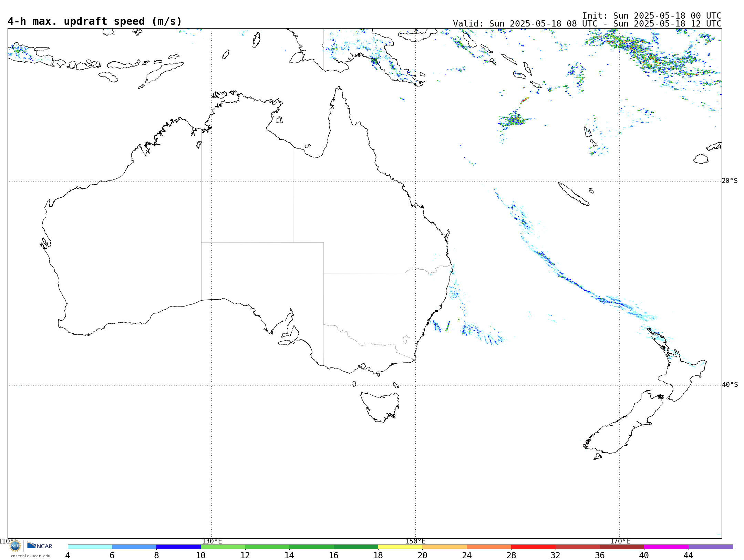Click the dark red 36-40 colorbar segment
744x560 pixels.
pos(622,547)
